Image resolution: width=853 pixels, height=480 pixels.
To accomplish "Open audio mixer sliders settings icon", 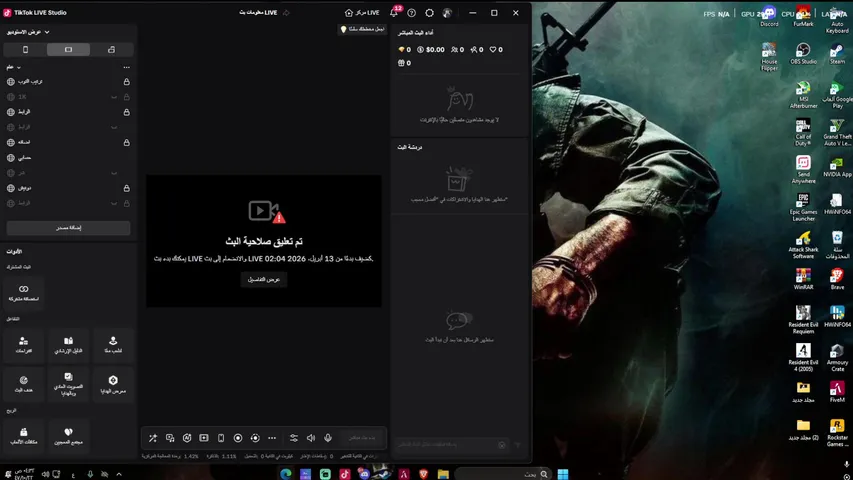I will (x=294, y=438).
